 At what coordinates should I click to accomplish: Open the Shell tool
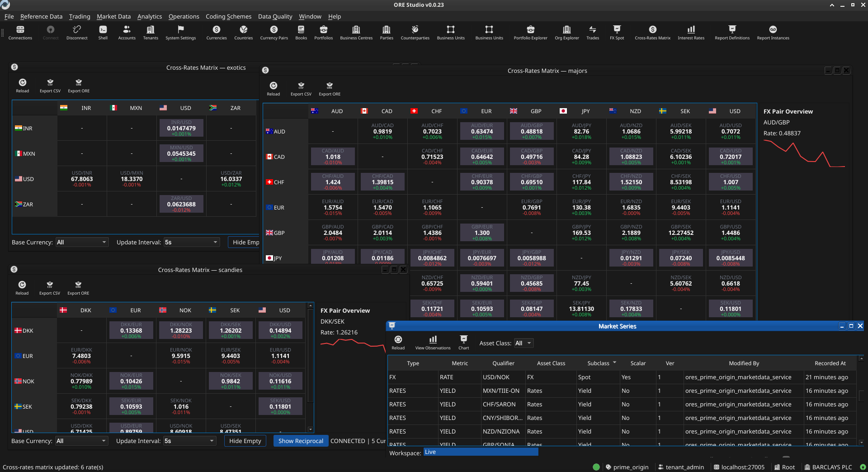pyautogui.click(x=103, y=33)
